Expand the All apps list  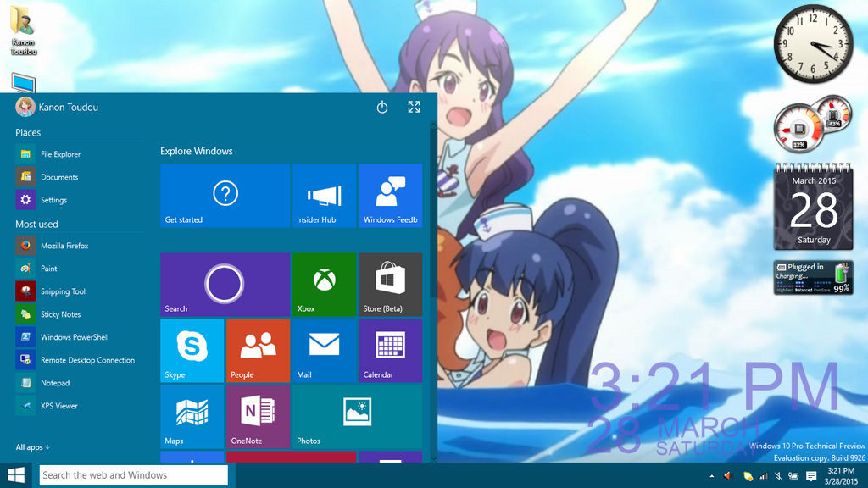(x=33, y=447)
